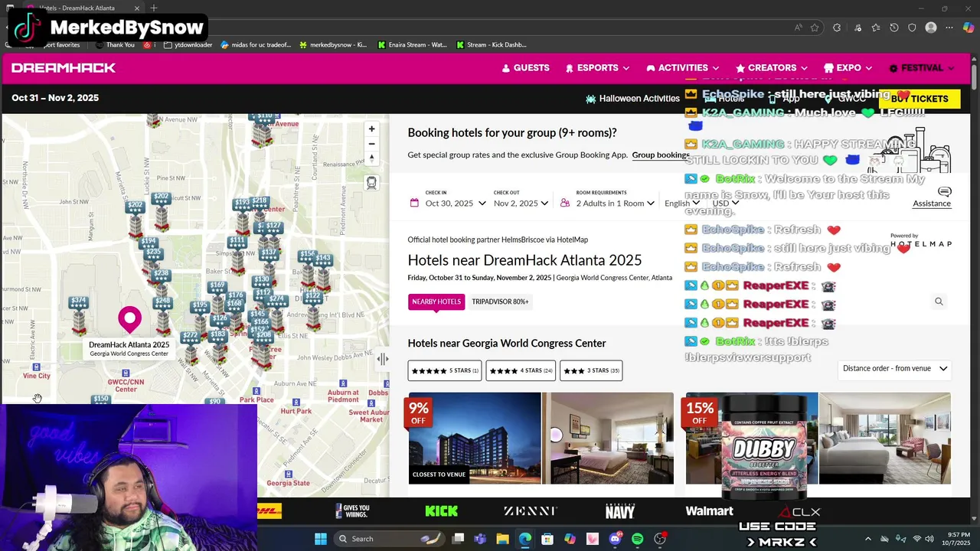Click the Assistance link text
980x551 pixels.
(932, 204)
